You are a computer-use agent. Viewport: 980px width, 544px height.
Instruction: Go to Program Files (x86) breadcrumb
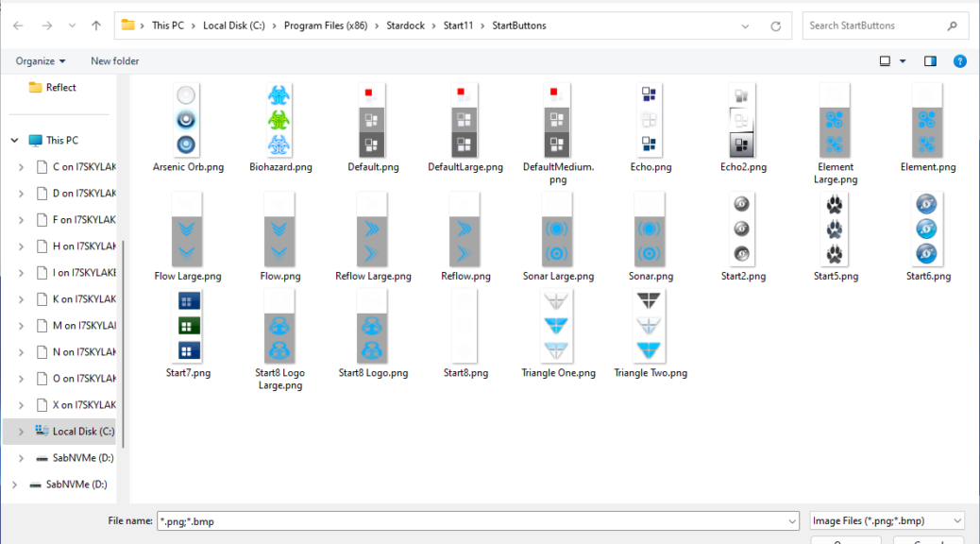(x=326, y=25)
